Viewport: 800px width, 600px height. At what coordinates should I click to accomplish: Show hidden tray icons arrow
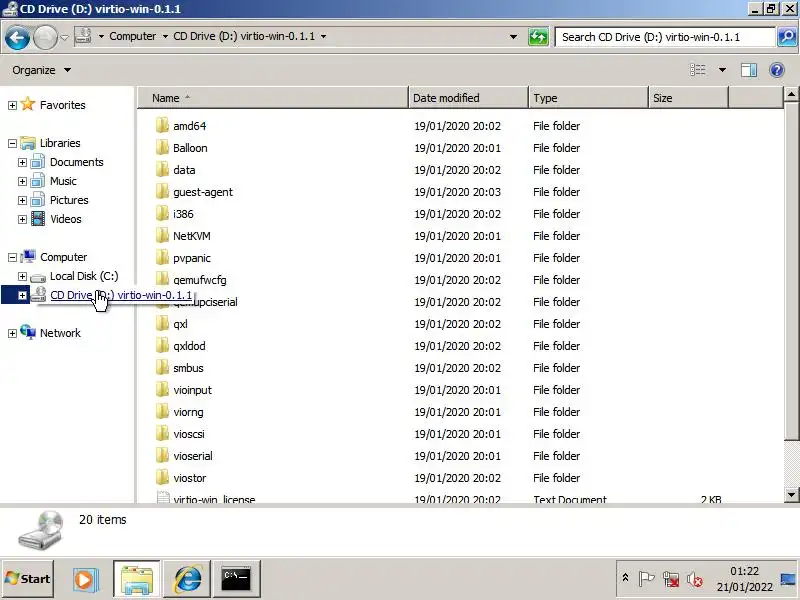pyautogui.click(x=625, y=578)
